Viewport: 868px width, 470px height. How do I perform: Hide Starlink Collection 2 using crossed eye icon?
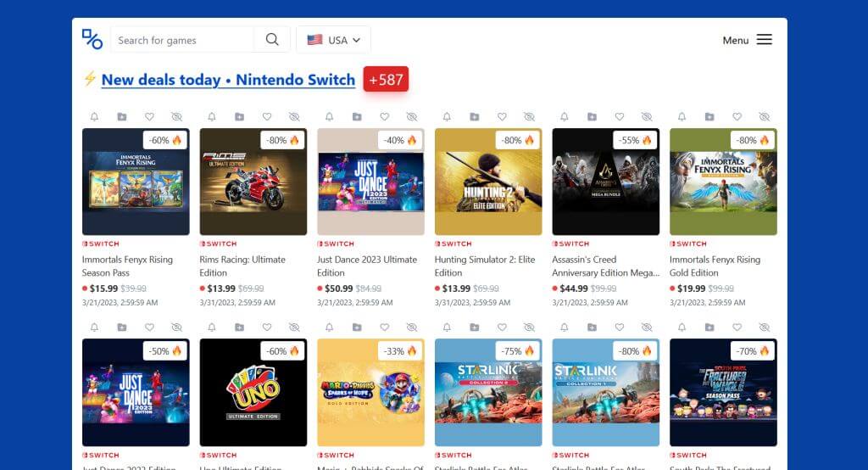(x=529, y=327)
